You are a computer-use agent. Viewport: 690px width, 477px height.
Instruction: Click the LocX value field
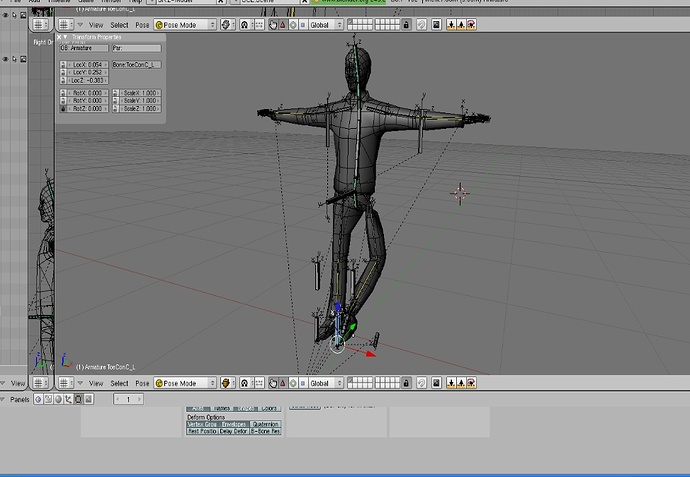(88, 65)
